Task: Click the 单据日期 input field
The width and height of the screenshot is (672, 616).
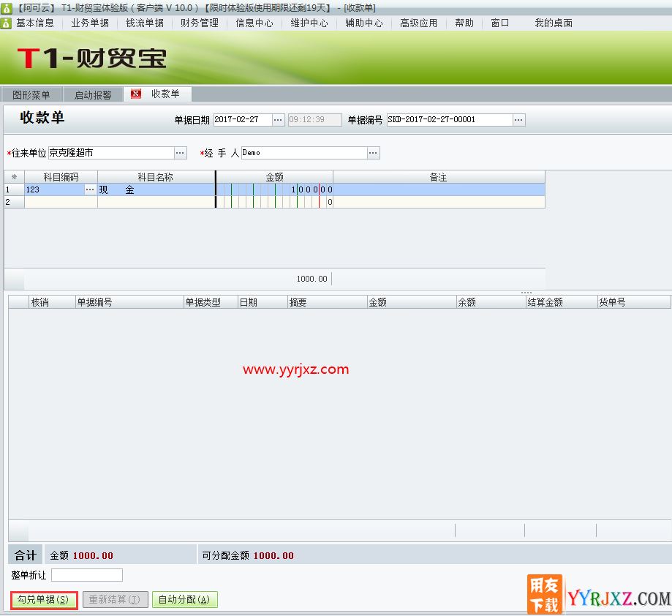Action: click(243, 120)
